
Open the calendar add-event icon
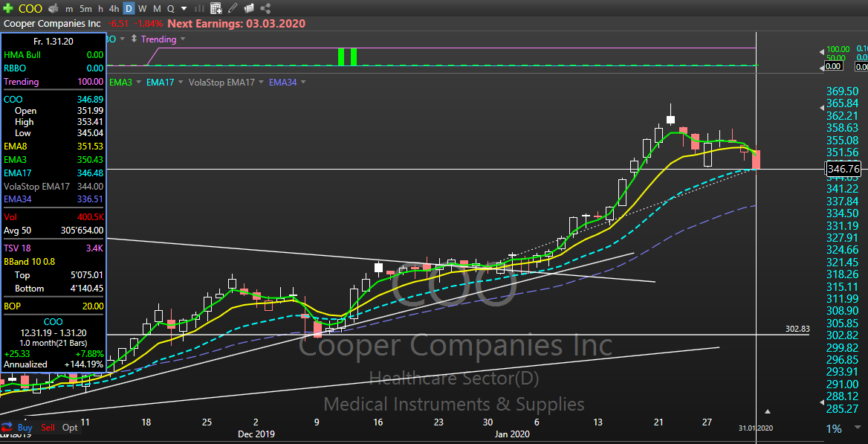coord(216,9)
